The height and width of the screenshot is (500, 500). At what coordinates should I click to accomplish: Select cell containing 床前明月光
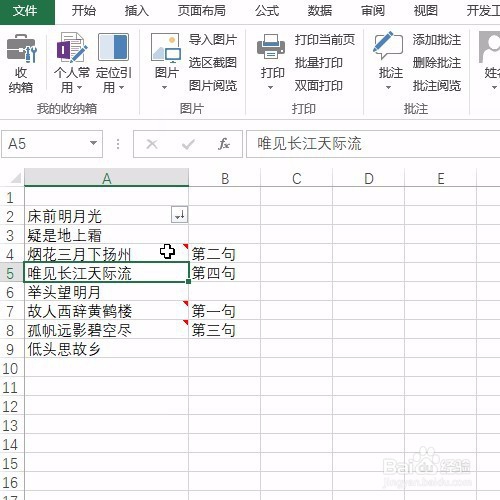(107, 216)
